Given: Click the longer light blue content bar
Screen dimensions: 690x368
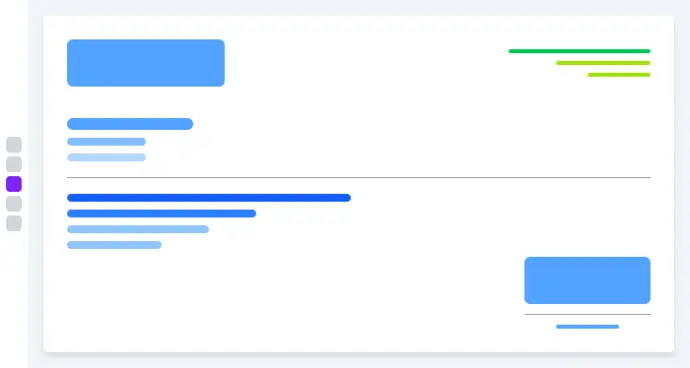Looking at the screenshot, I should [138, 229].
